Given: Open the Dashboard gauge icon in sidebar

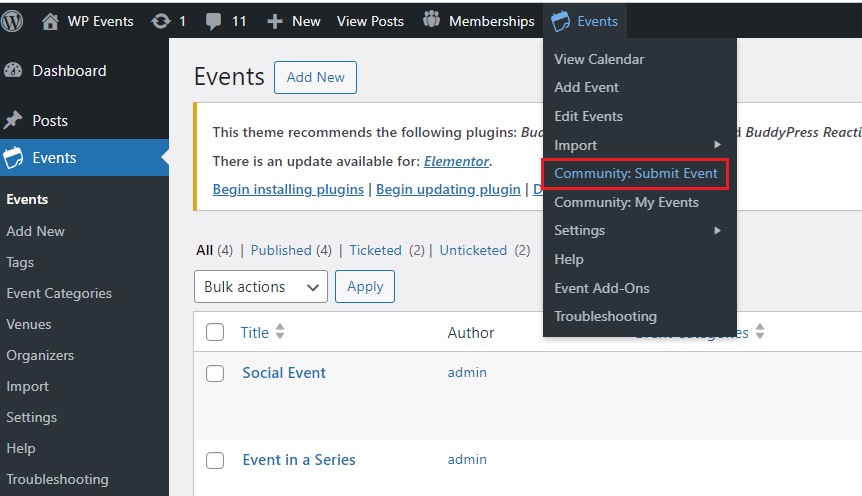Looking at the screenshot, I should [13, 70].
